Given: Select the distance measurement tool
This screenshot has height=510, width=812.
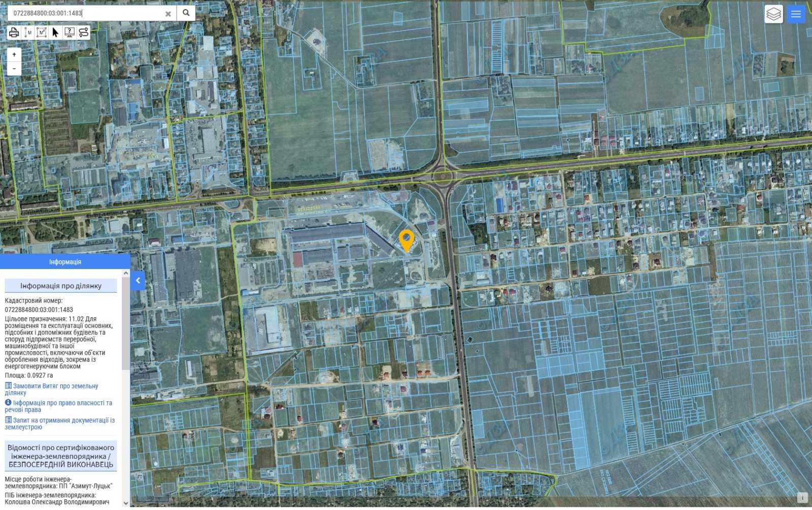Looking at the screenshot, I should [28, 32].
